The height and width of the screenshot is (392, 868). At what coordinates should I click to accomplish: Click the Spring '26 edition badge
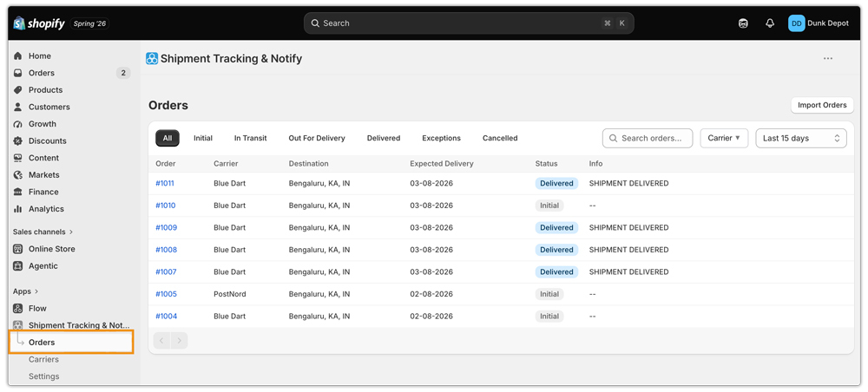click(89, 23)
